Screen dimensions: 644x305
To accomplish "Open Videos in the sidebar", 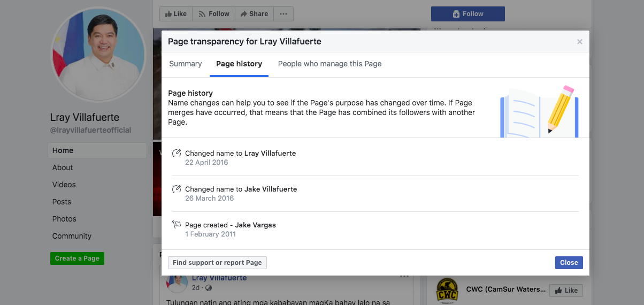I will pyautogui.click(x=64, y=185).
